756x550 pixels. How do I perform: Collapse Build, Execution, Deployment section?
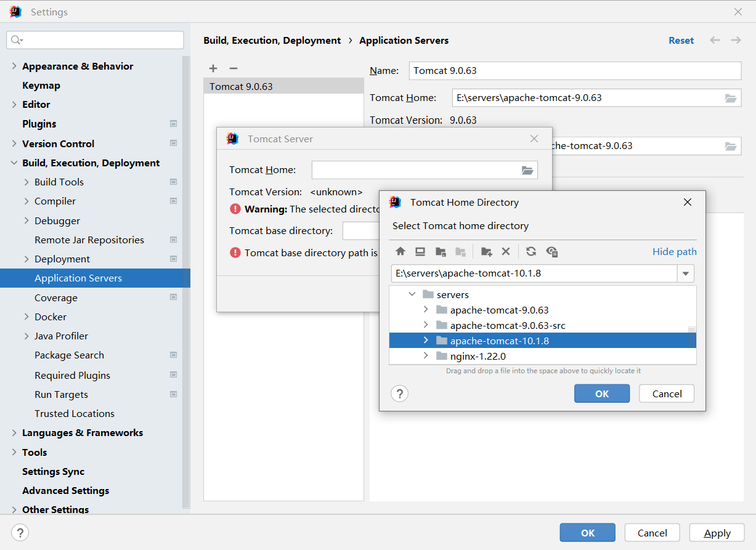click(14, 163)
